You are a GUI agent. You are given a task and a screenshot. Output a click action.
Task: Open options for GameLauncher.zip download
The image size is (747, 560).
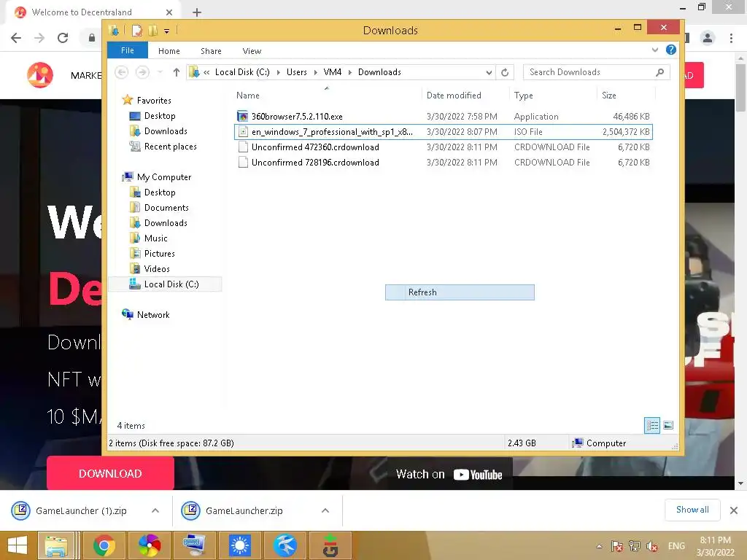(x=325, y=510)
